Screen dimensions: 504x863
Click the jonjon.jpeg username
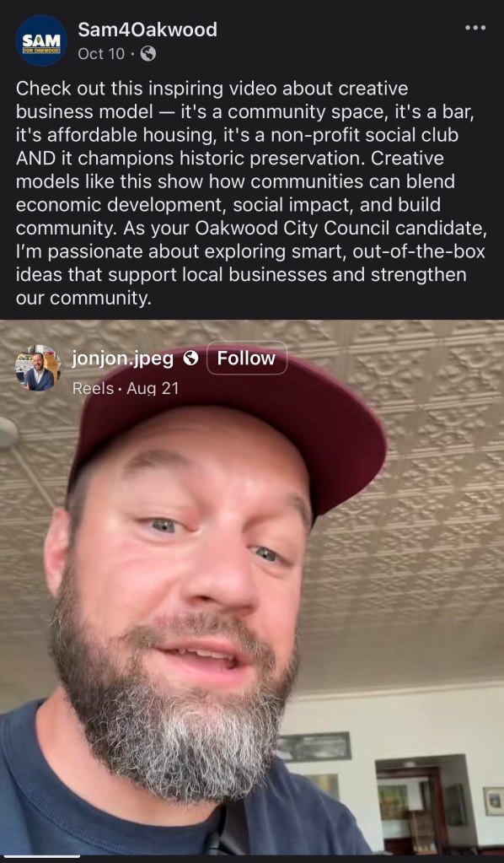click(122, 359)
